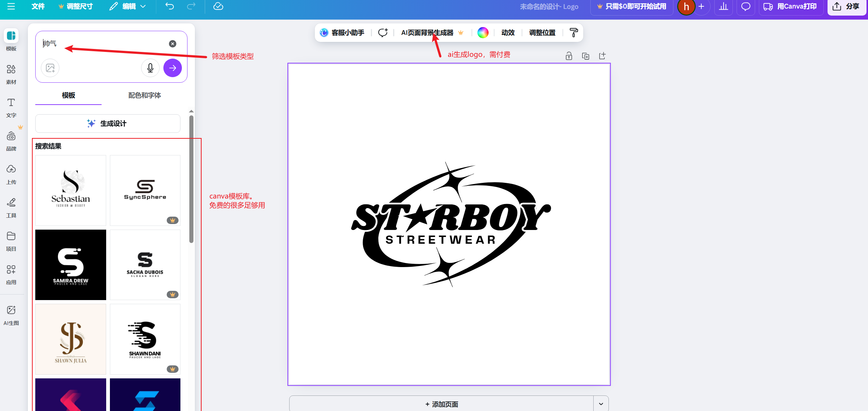Clear the search box with X button

click(173, 44)
